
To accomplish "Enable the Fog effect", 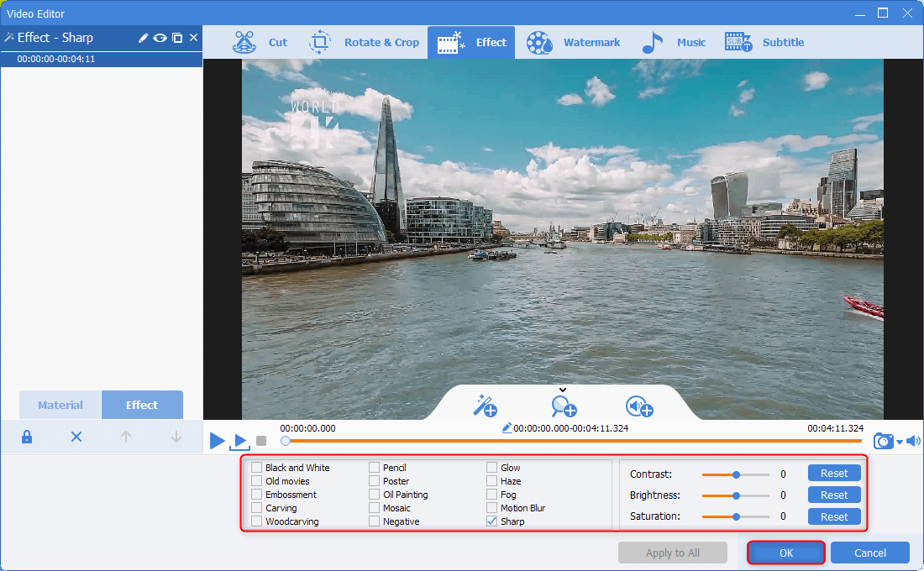I will [x=492, y=495].
